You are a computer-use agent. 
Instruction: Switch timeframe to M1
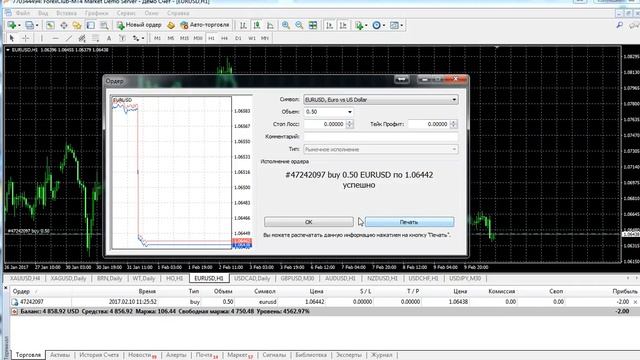click(x=157, y=38)
